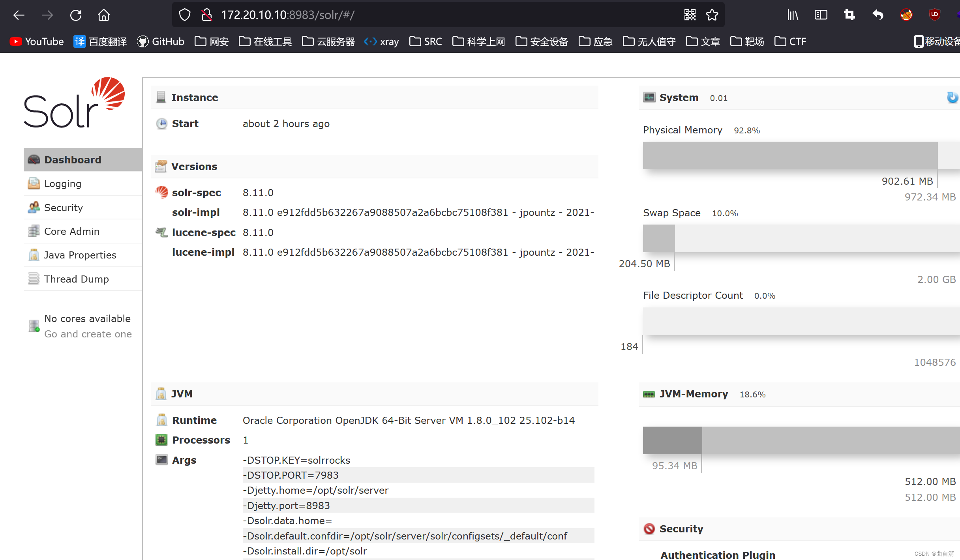Open the 科学上网 bookmark folder

pos(478,41)
